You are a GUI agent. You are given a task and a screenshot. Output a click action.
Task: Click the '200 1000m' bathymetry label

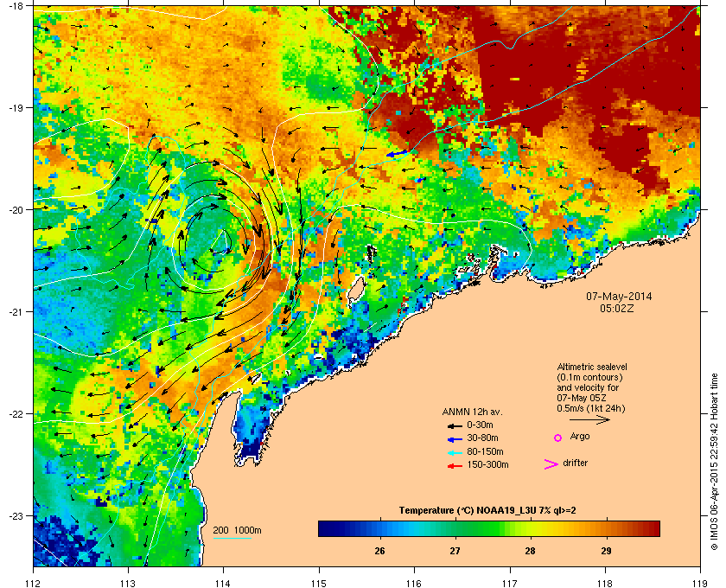pos(237,530)
